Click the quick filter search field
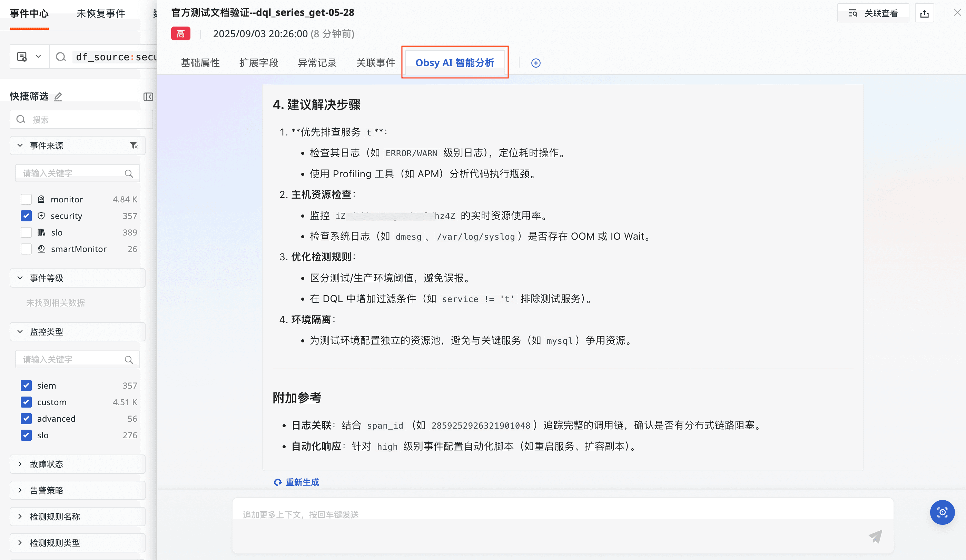This screenshot has width=966, height=560. [x=81, y=120]
